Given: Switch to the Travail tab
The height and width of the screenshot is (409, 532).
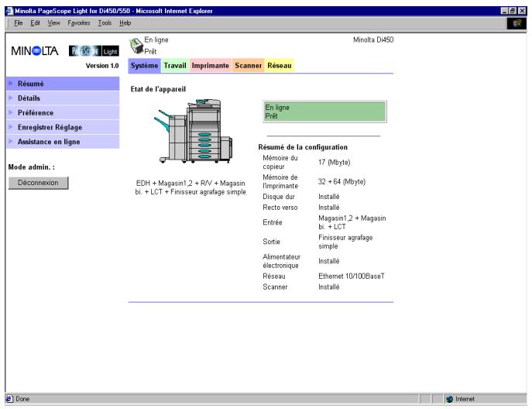Looking at the screenshot, I should pos(175,66).
